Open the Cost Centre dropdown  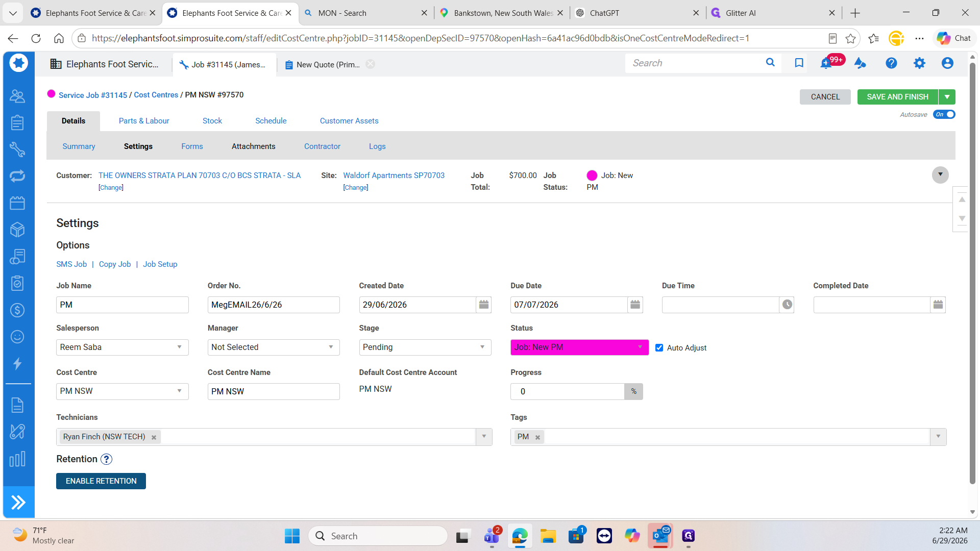click(122, 391)
